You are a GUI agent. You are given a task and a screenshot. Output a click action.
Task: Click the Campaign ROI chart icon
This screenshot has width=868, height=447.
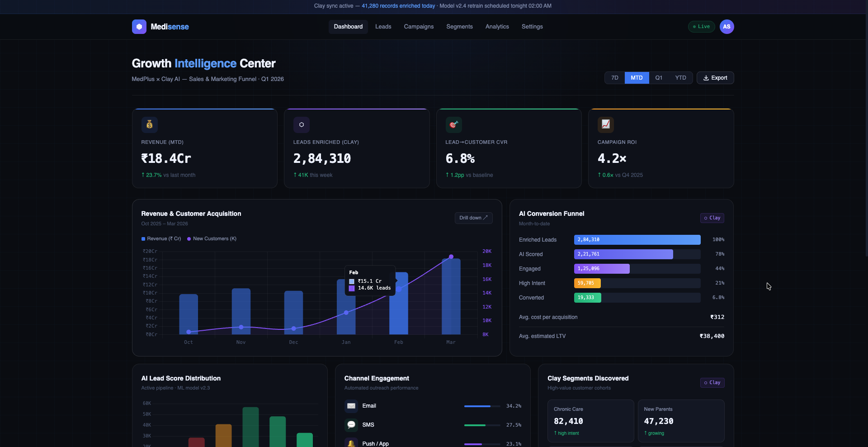click(x=606, y=124)
